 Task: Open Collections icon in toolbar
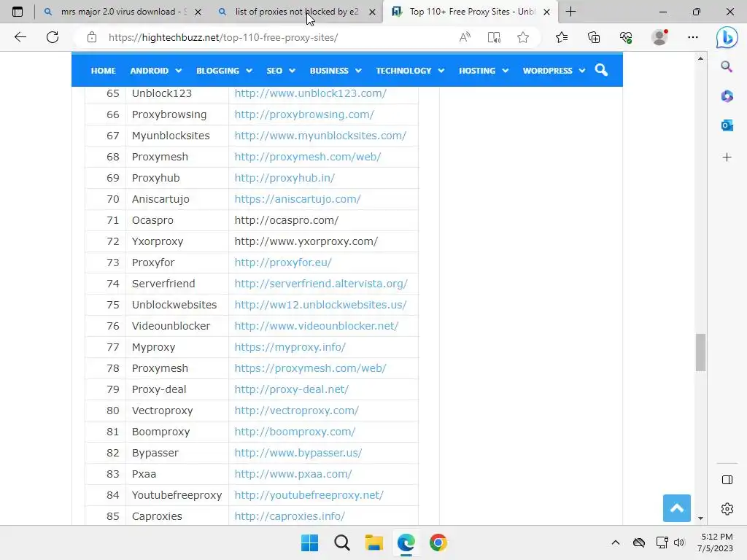tap(594, 37)
